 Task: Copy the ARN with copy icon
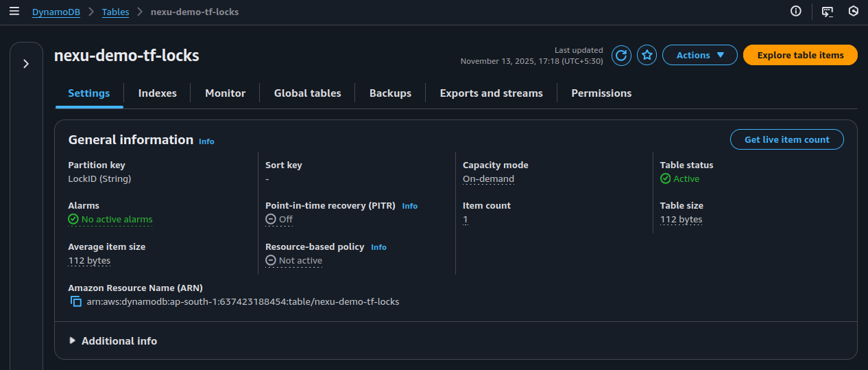(x=76, y=301)
